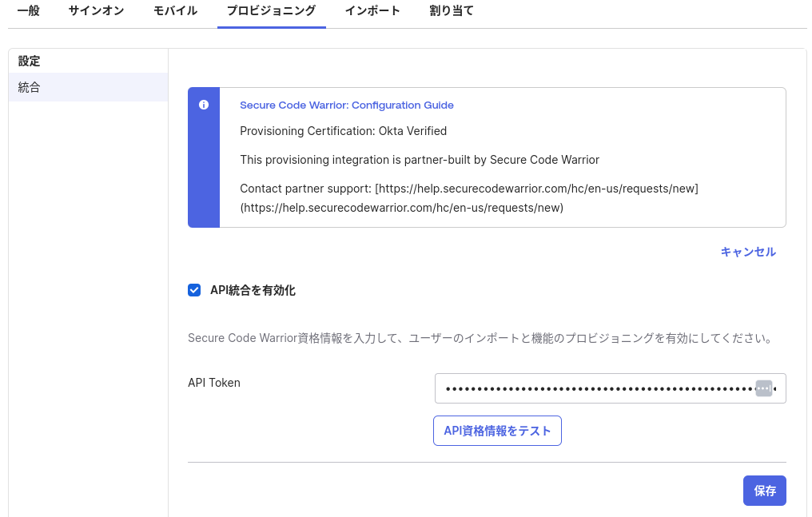Open Secure Code Warrior Configuration Guide link
This screenshot has width=812, height=517.
[346, 105]
